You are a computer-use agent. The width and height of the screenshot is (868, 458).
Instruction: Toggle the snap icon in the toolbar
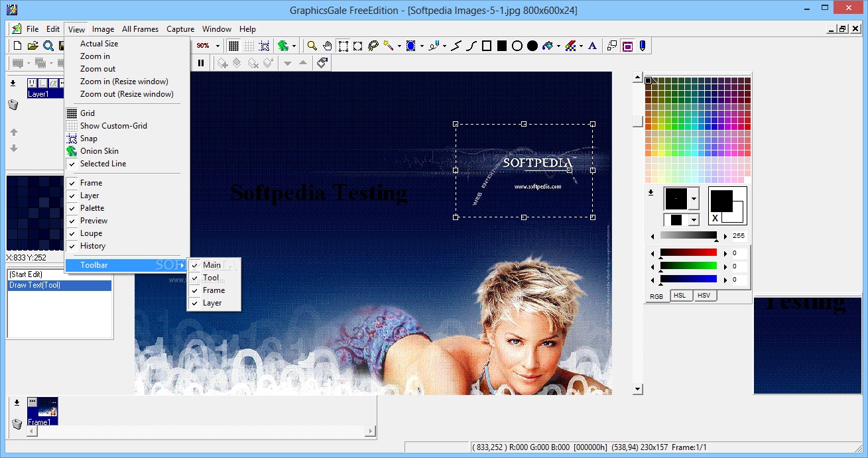coord(264,46)
